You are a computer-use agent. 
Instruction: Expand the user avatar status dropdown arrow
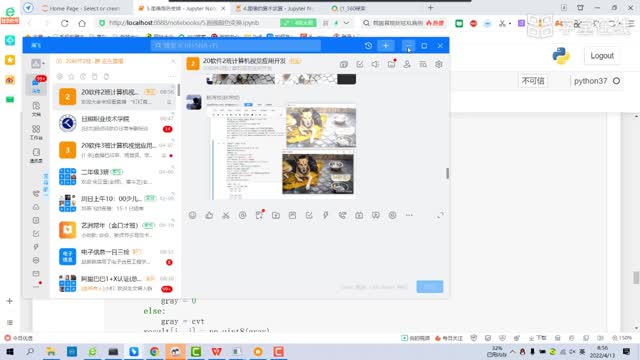[43, 64]
